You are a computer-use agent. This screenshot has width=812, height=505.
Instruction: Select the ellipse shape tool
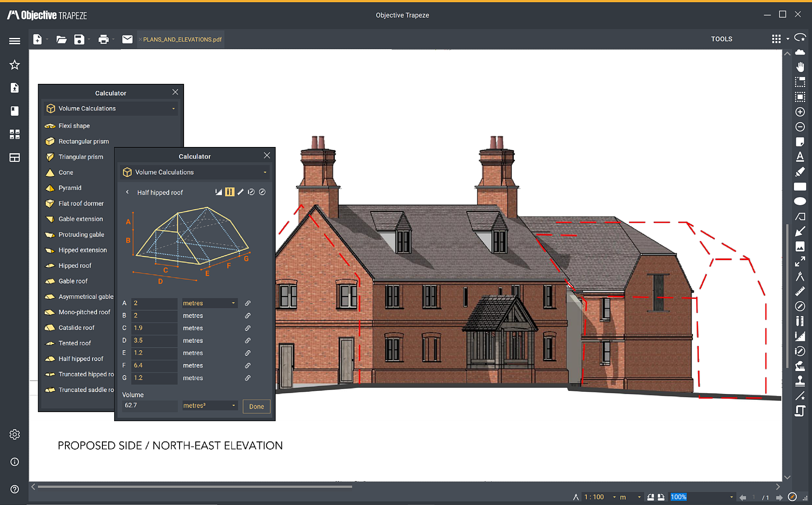(800, 201)
